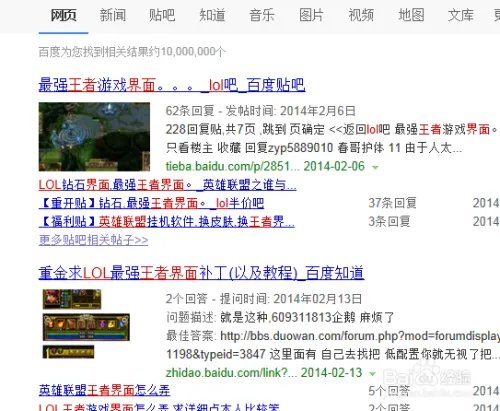
Task: Click the text 问题描述: 就是这种,609311813企鹅
Action: tap(261, 317)
